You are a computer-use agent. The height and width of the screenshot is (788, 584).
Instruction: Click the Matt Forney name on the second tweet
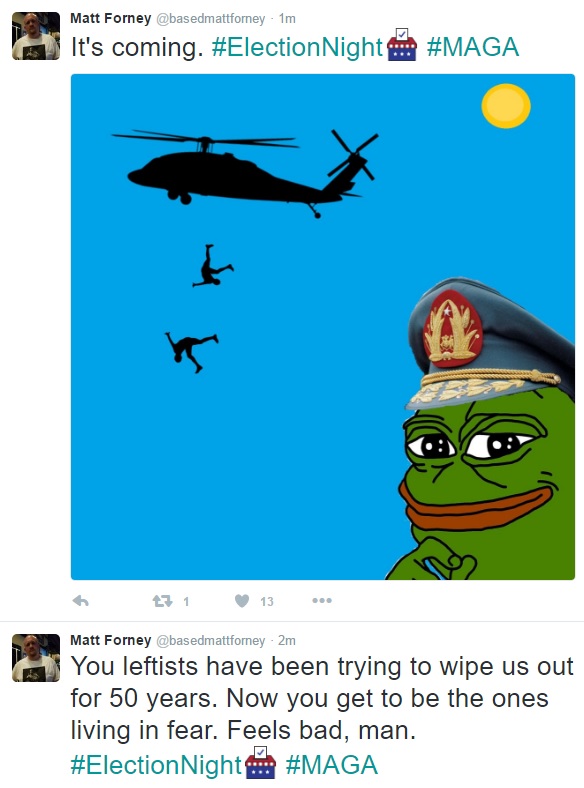pyautogui.click(x=111, y=640)
